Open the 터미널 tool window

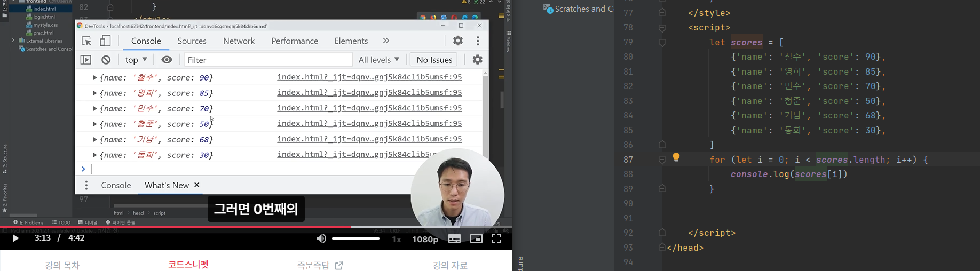tap(88, 222)
